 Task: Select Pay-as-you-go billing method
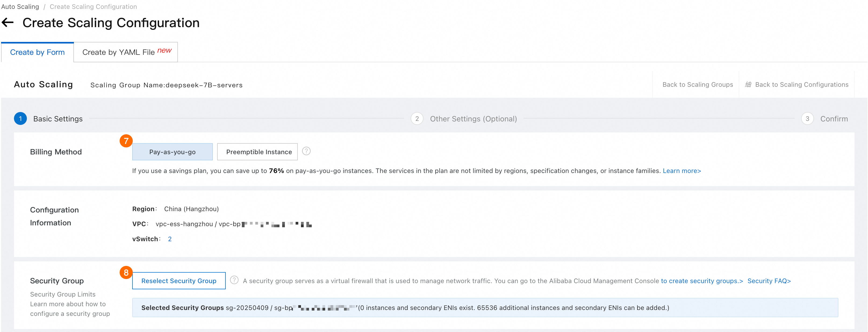pyautogui.click(x=172, y=152)
